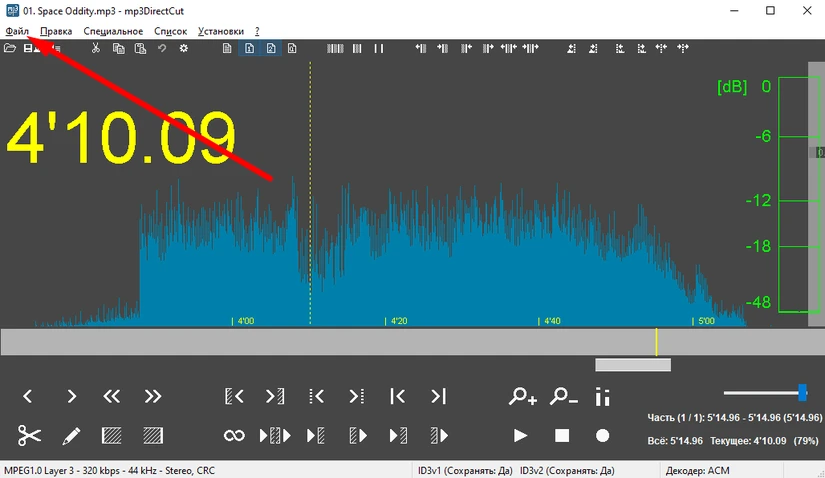Open the Файл menu
825x478 pixels.
pyautogui.click(x=17, y=31)
